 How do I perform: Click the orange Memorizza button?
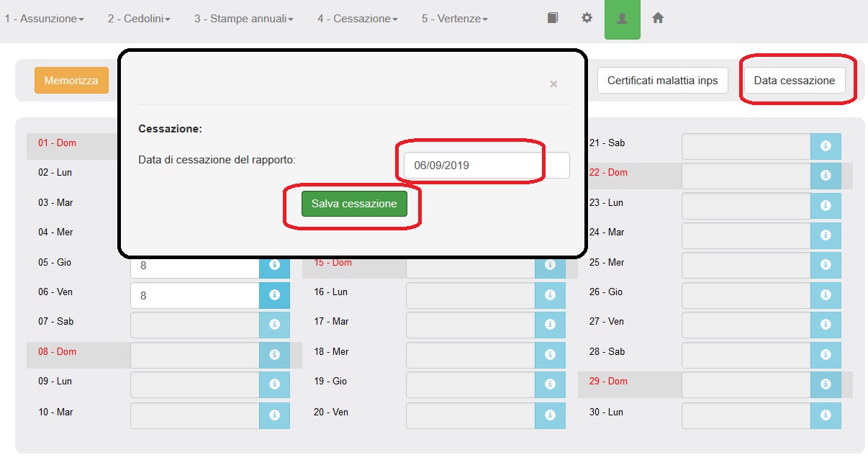(71, 81)
